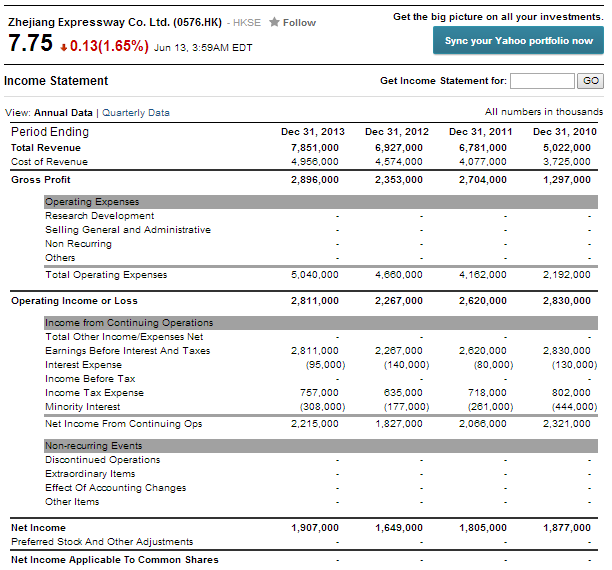
Task: Click Gross Profit value 2,896,000
Action: (x=315, y=180)
